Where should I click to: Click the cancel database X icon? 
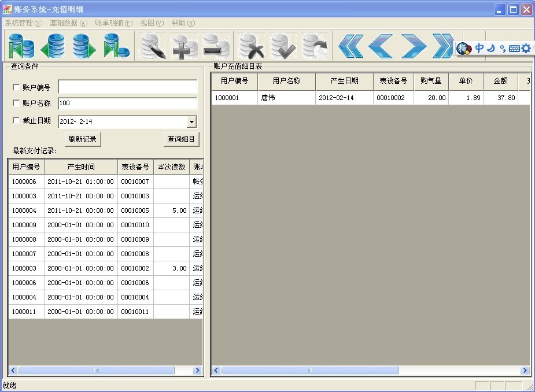pyautogui.click(x=252, y=46)
